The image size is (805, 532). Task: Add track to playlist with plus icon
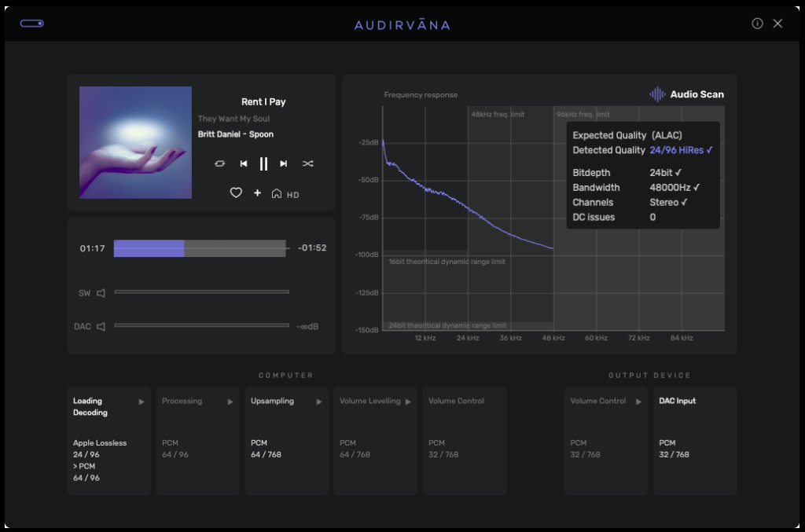click(x=257, y=193)
